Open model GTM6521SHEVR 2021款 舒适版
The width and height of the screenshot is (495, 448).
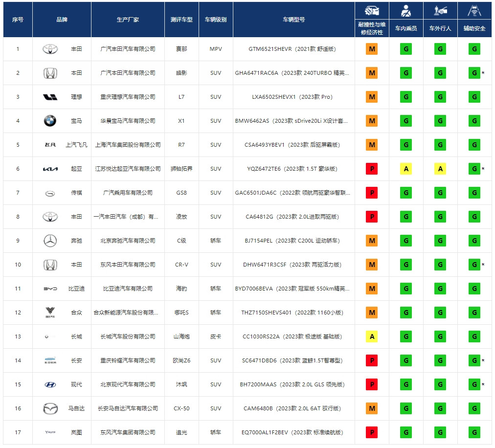click(x=292, y=49)
